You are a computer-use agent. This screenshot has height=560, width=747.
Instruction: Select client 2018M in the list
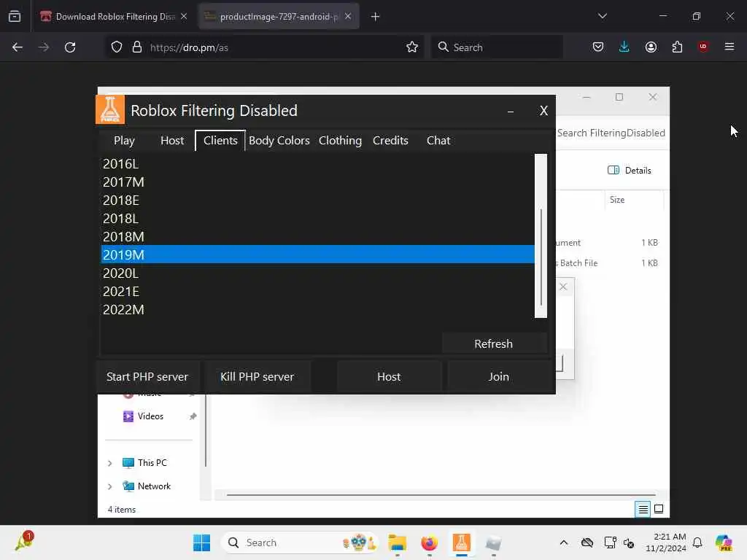point(318,237)
